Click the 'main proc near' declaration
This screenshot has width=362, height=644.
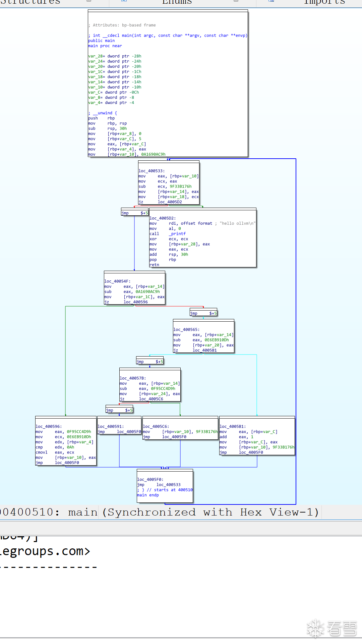pos(105,46)
